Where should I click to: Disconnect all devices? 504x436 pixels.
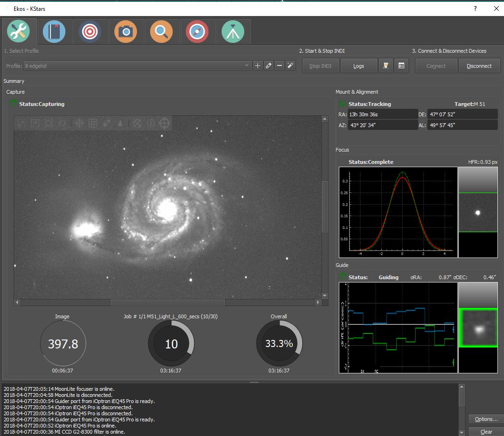click(479, 65)
